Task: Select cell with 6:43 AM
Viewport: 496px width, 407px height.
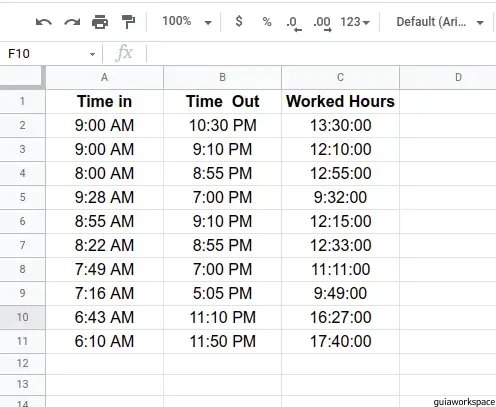Action: coord(104,317)
